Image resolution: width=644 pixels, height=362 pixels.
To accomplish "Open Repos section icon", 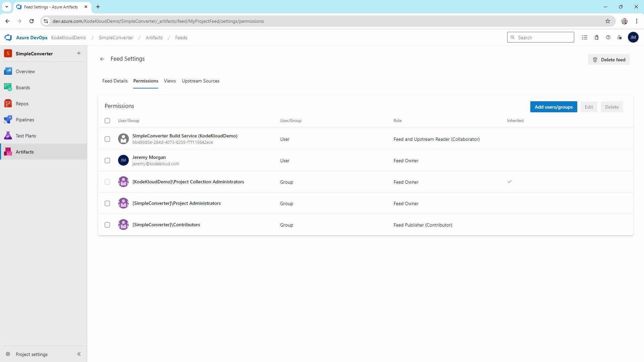I will (8, 104).
